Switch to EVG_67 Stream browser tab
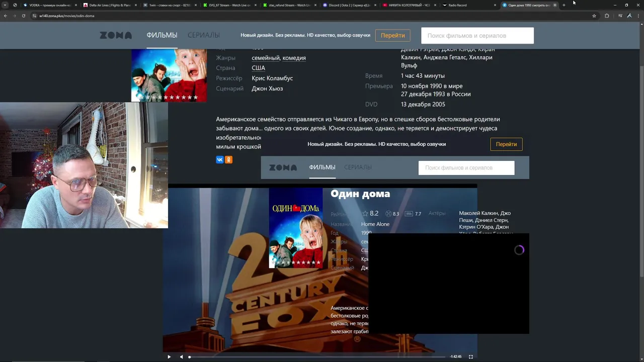The width and height of the screenshot is (644, 362). tap(229, 5)
